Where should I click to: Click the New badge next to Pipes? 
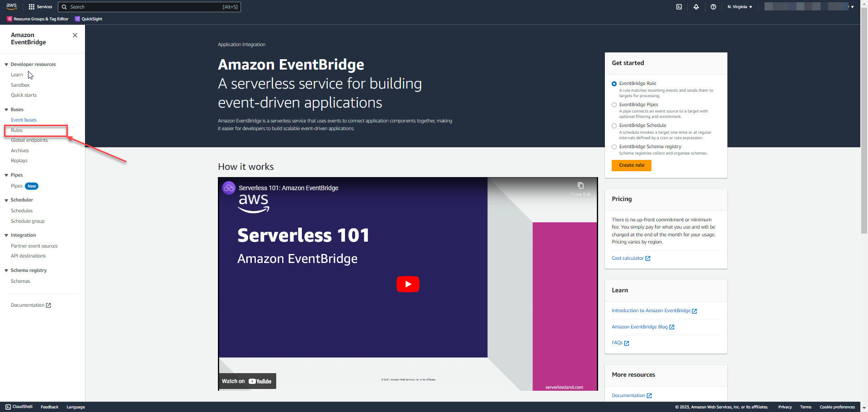click(32, 186)
